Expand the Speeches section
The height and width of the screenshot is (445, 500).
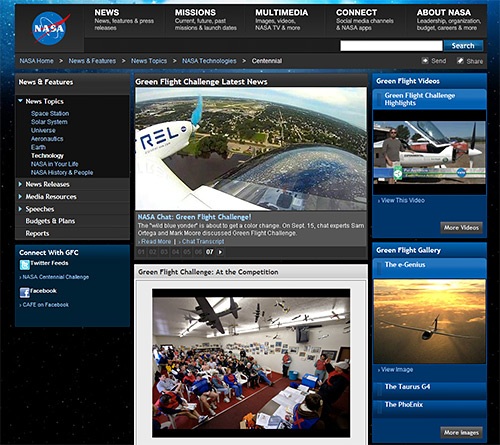point(20,209)
